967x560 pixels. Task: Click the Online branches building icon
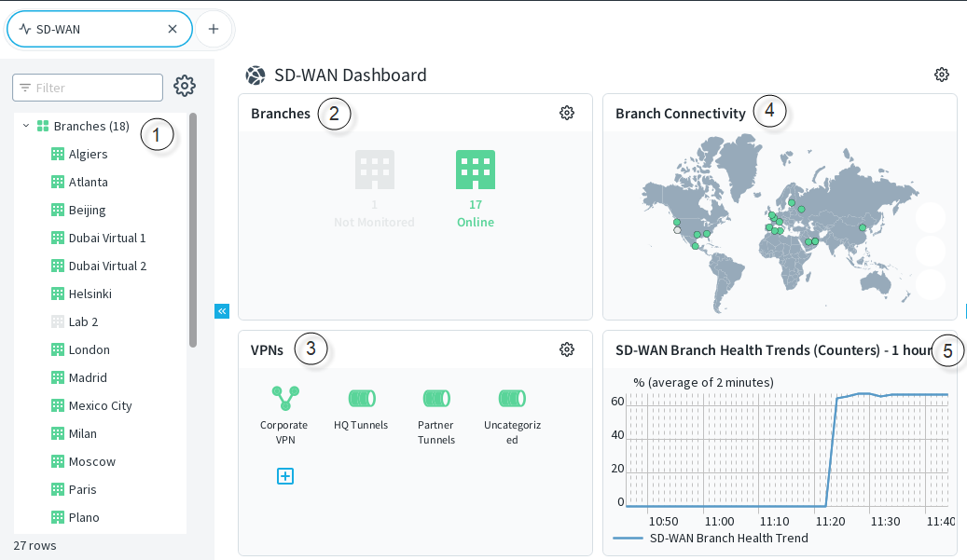[x=476, y=171]
